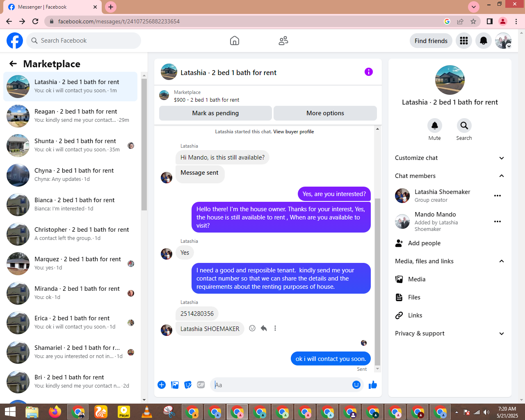The width and height of the screenshot is (525, 420).
Task: Open the View buyer profile link
Action: [x=294, y=132]
